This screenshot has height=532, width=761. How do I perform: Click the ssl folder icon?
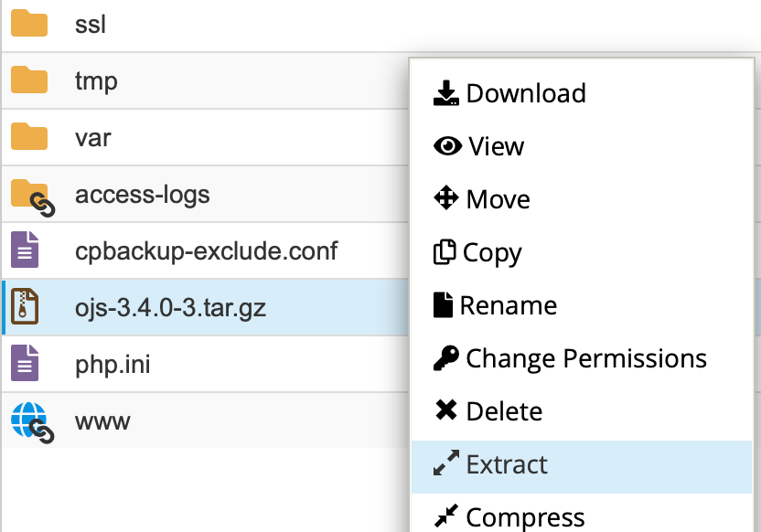click(x=29, y=24)
